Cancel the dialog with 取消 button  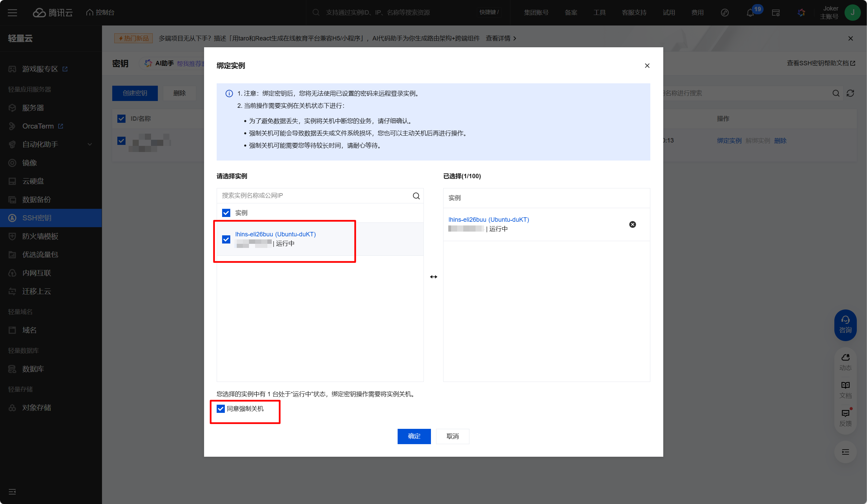click(452, 436)
